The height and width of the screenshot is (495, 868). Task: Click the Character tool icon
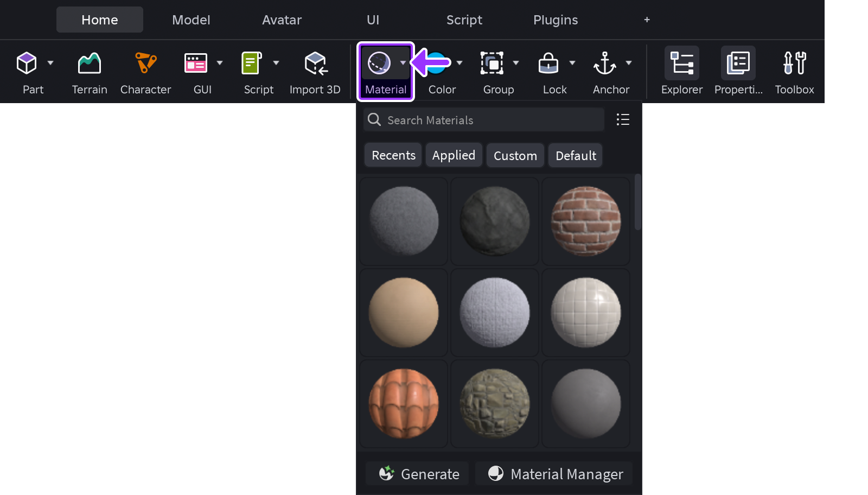145,64
